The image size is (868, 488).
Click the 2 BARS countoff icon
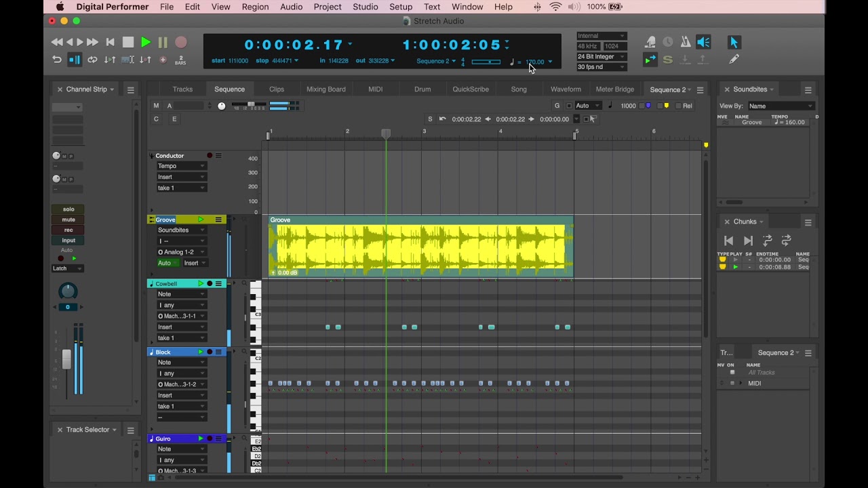click(x=180, y=60)
